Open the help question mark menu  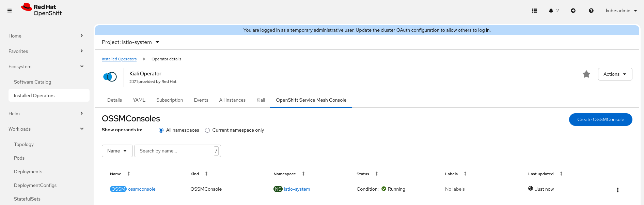click(x=591, y=11)
